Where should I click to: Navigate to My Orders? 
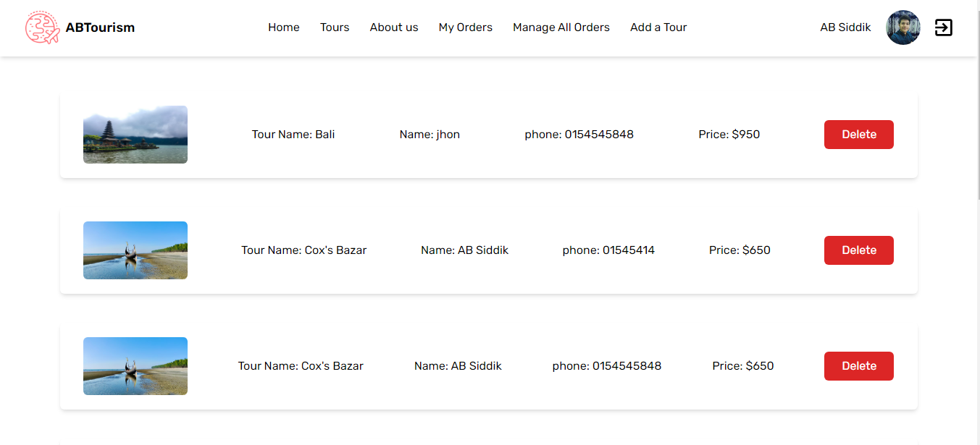(x=465, y=27)
